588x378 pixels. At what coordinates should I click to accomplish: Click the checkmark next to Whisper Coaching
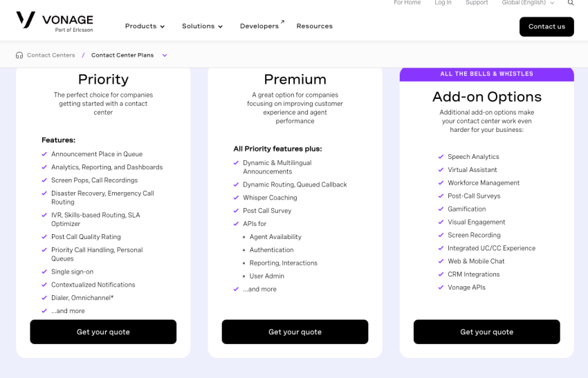(236, 198)
